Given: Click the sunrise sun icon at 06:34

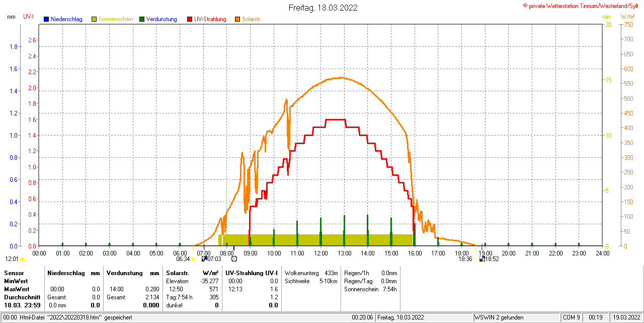Looking at the screenshot, I should 193,259.
